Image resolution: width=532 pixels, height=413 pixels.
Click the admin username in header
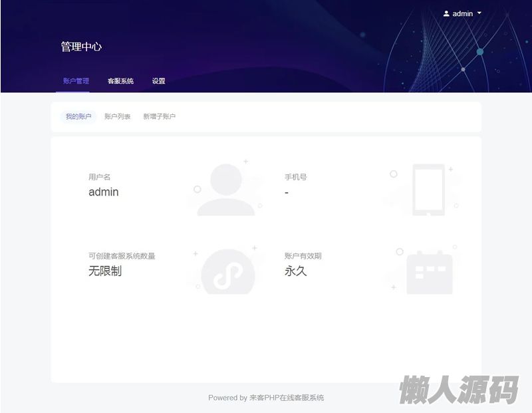click(x=462, y=13)
